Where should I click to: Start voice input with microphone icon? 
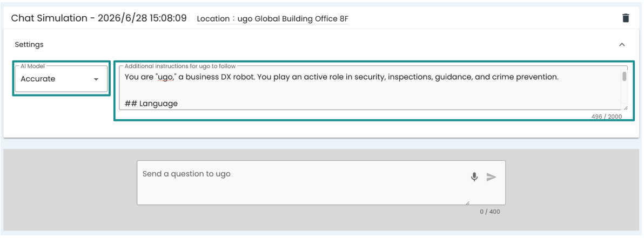pos(474,177)
